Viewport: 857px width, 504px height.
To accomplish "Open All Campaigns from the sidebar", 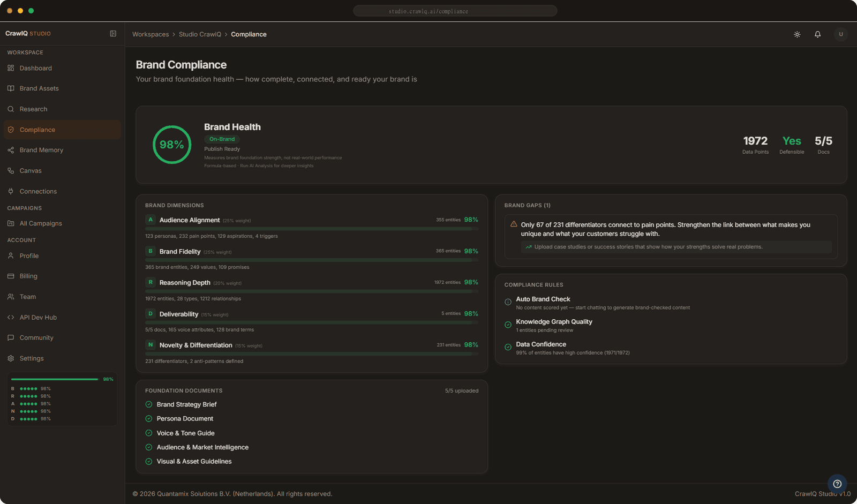I will coord(41,223).
